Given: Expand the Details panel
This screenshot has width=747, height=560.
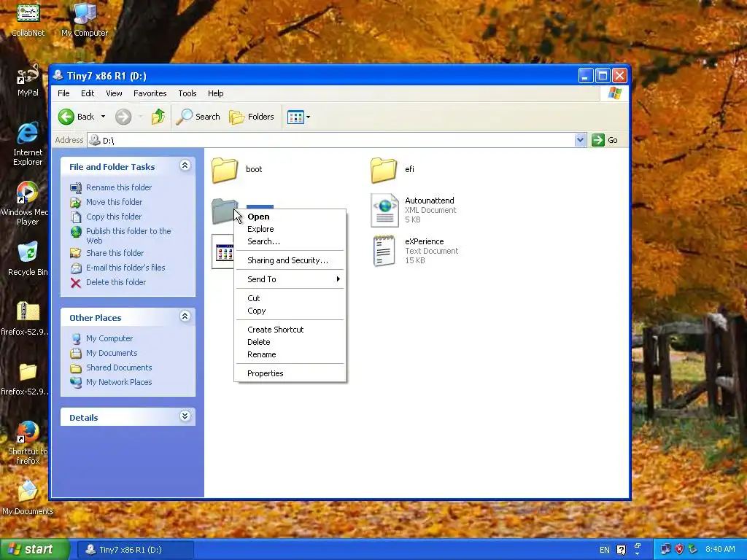Looking at the screenshot, I should click(x=185, y=416).
